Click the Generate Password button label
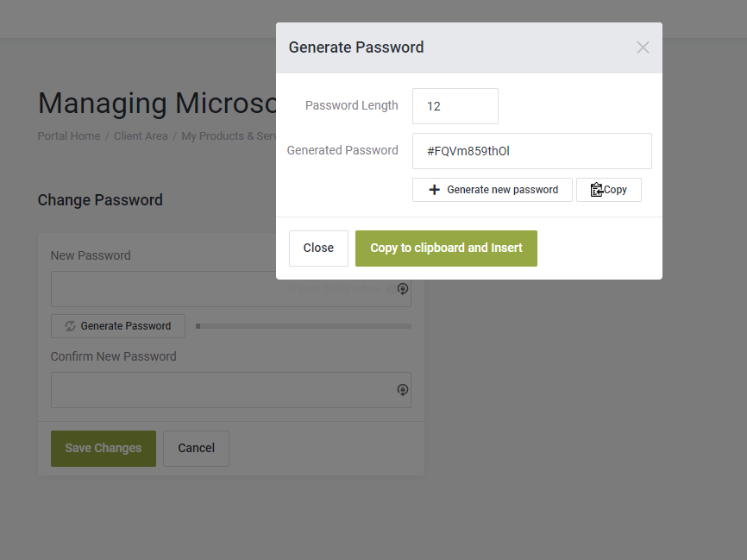747x560 pixels. pyautogui.click(x=125, y=326)
